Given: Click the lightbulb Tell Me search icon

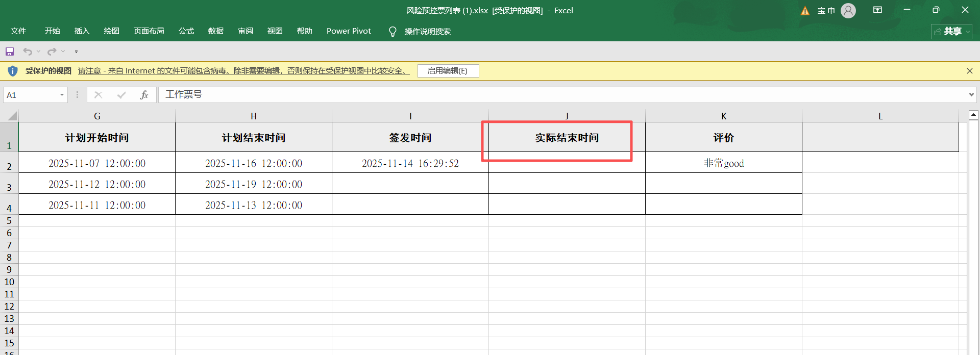Looking at the screenshot, I should tap(393, 32).
